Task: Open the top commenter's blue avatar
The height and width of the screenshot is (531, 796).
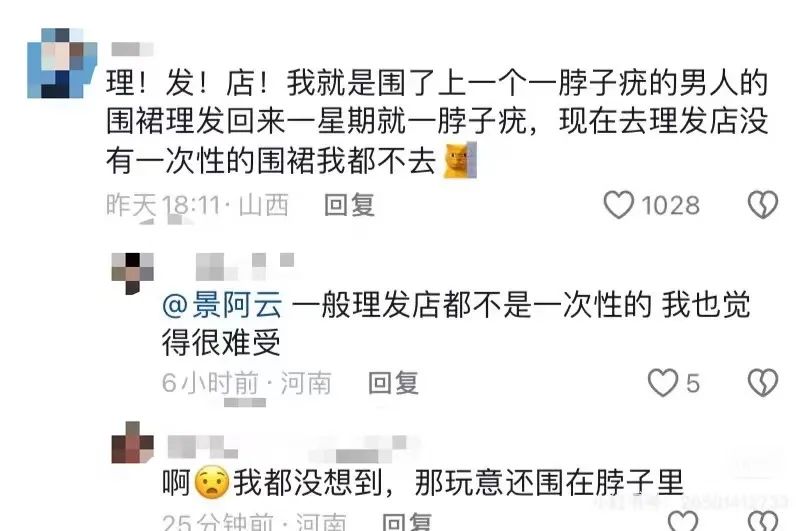Action: [x=62, y=63]
